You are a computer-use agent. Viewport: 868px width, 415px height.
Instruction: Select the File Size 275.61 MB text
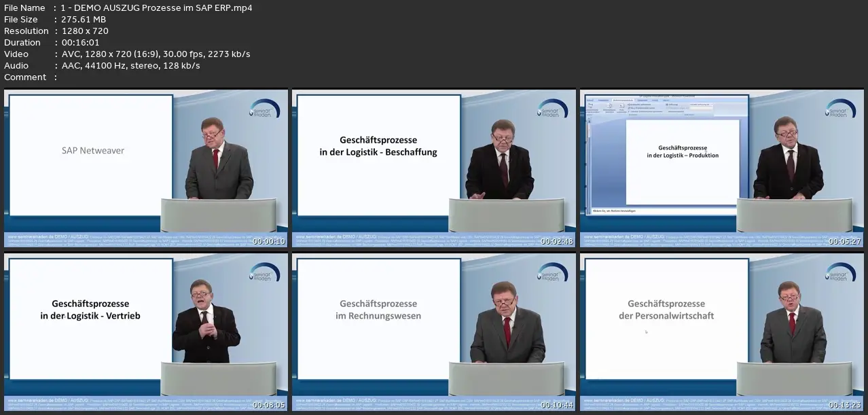click(x=55, y=20)
